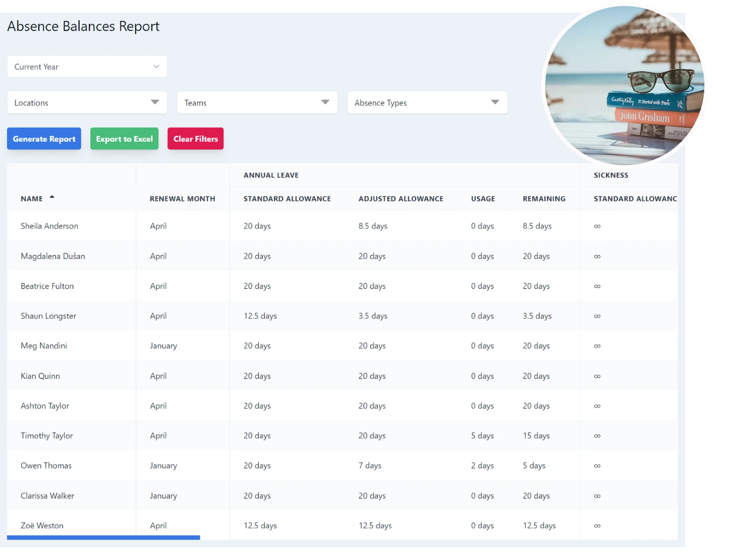This screenshot has width=740, height=560.
Task: Select the Annual Leave section header
Action: (271, 175)
